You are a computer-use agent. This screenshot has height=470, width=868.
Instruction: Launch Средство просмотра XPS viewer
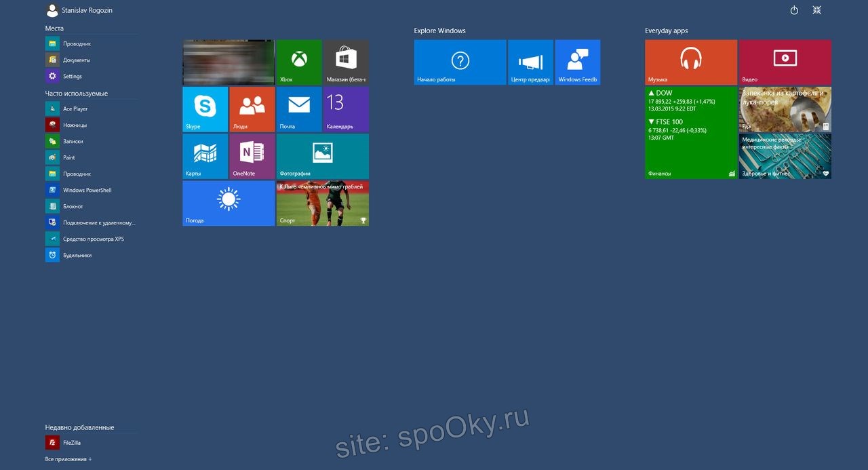pyautogui.click(x=91, y=239)
